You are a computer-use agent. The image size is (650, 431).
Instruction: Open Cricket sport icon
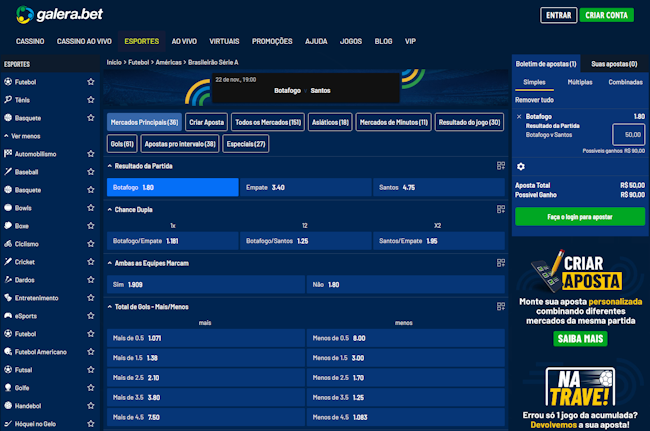click(8, 262)
